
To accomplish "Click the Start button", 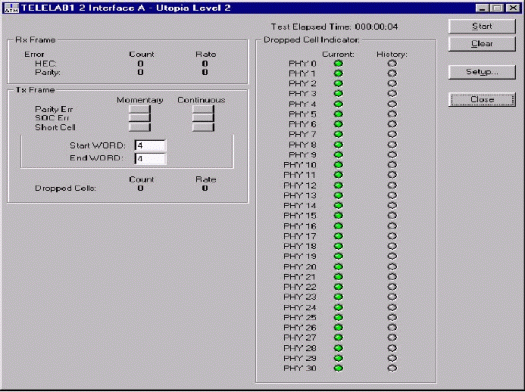I will 482,26.
